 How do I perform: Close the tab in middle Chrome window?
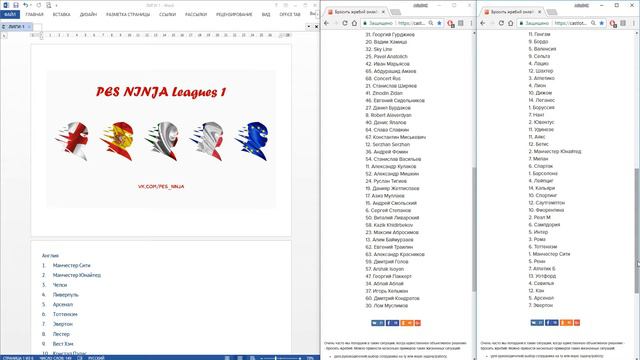383,12
